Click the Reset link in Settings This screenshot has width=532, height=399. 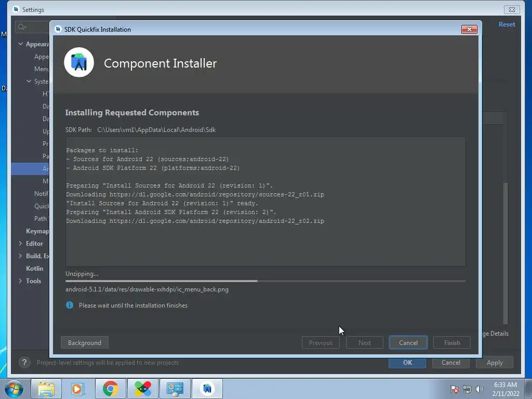(x=507, y=24)
